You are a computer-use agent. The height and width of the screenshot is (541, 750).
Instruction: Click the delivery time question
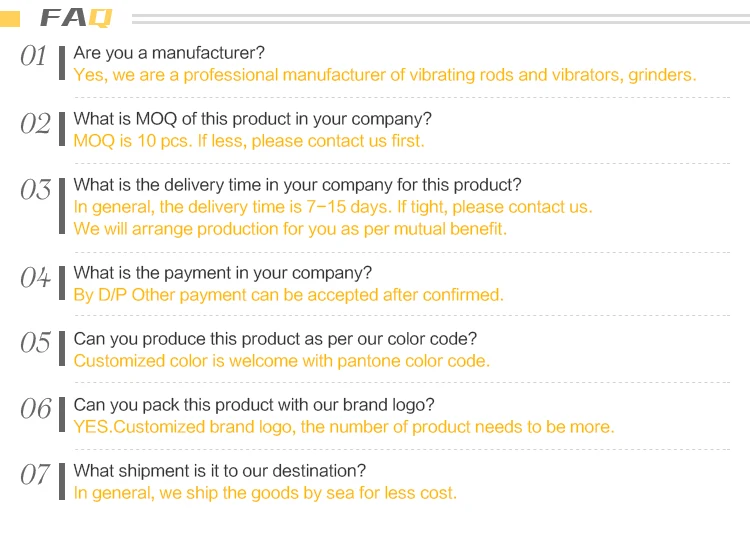(x=297, y=185)
